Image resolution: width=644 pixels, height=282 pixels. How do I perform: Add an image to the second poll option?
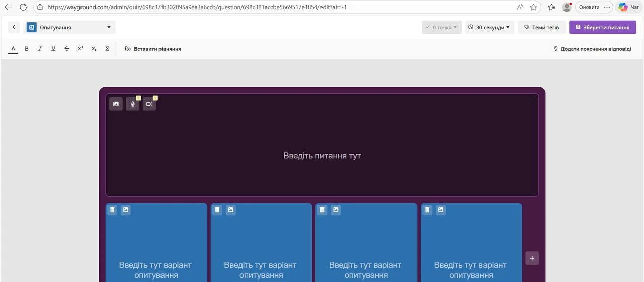pyautogui.click(x=230, y=209)
